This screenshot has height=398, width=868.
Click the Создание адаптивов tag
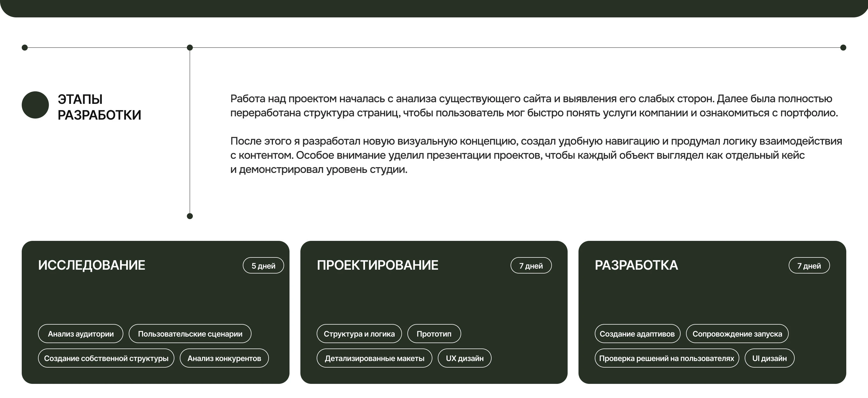pyautogui.click(x=637, y=334)
